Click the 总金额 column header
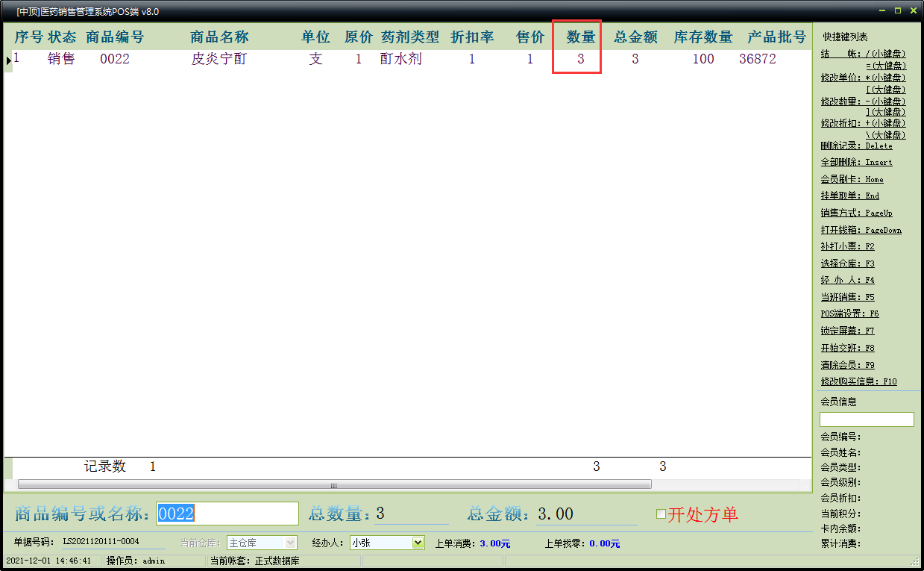Image resolution: width=924 pixels, height=571 pixels. pos(635,37)
